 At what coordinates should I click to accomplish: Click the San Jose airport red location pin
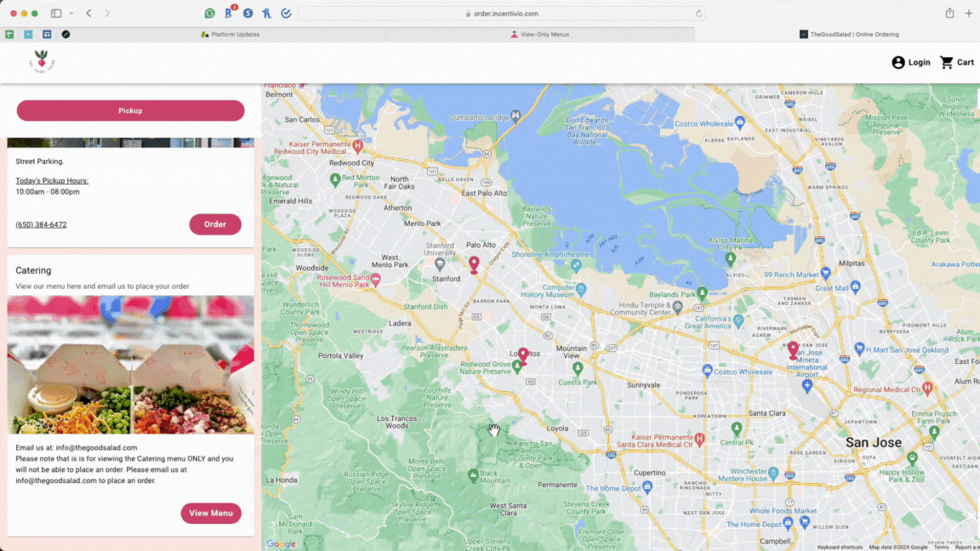coord(793,349)
